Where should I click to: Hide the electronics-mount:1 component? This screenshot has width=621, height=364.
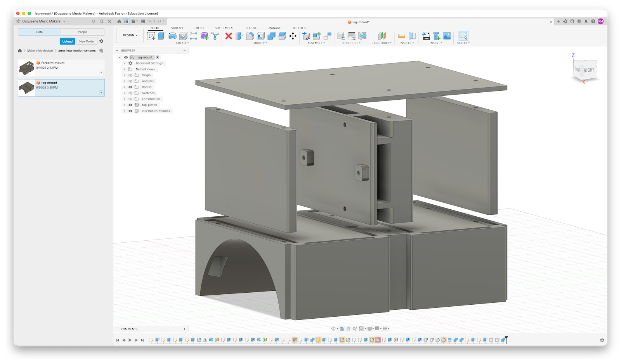[x=130, y=111]
